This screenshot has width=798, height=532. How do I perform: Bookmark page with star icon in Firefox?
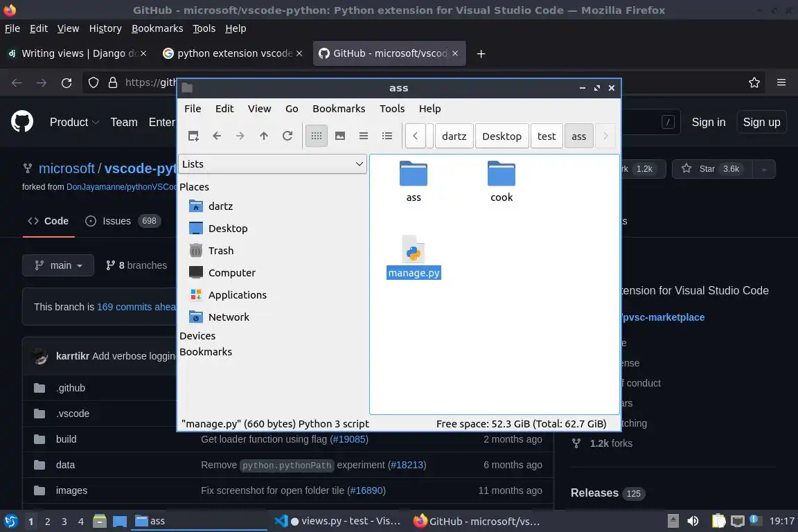754,82
